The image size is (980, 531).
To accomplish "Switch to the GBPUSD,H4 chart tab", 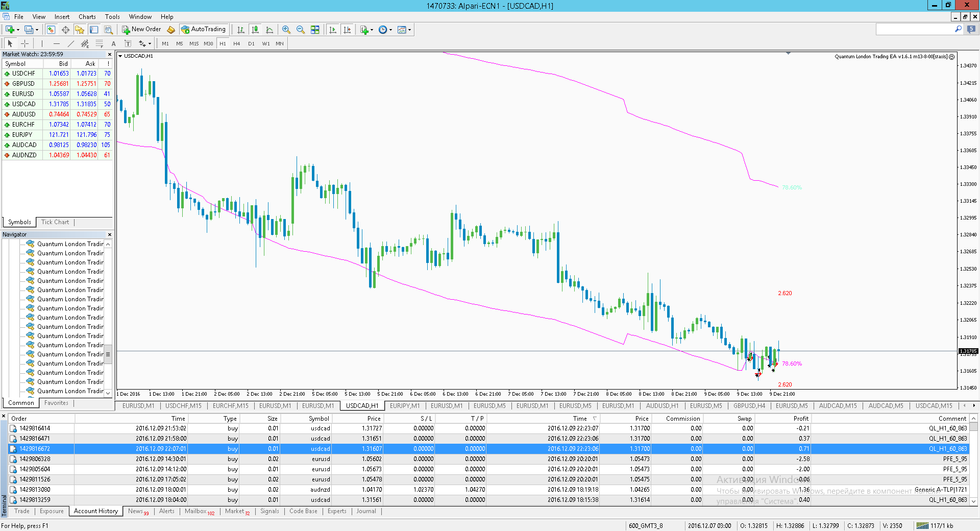I will click(749, 406).
